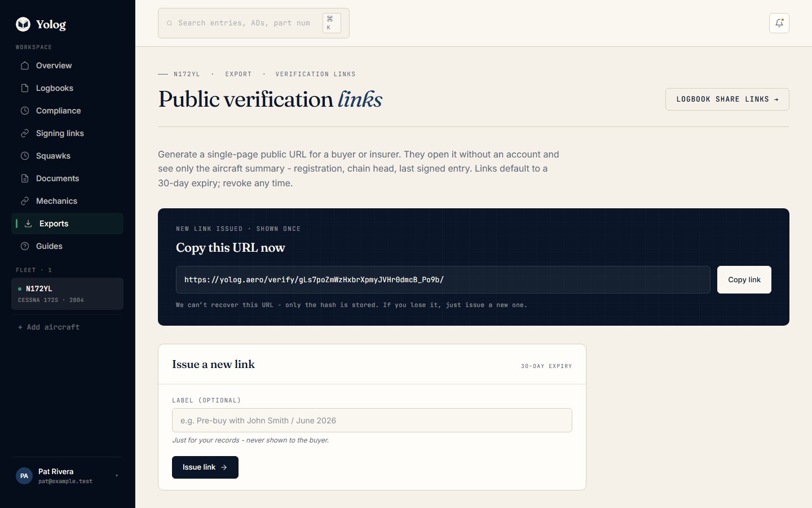Image resolution: width=812 pixels, height=508 pixels.
Task: Navigate to Signing links
Action: click(67, 133)
